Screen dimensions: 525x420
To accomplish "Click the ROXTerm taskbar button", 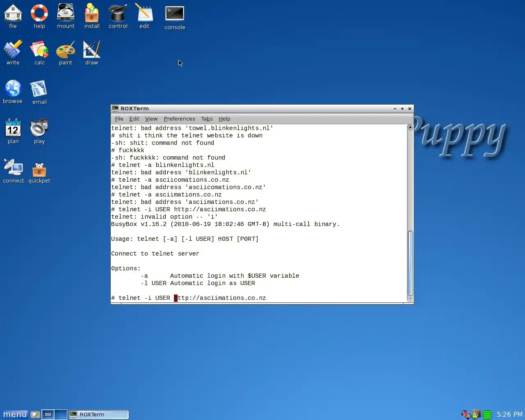I will coord(98,415).
